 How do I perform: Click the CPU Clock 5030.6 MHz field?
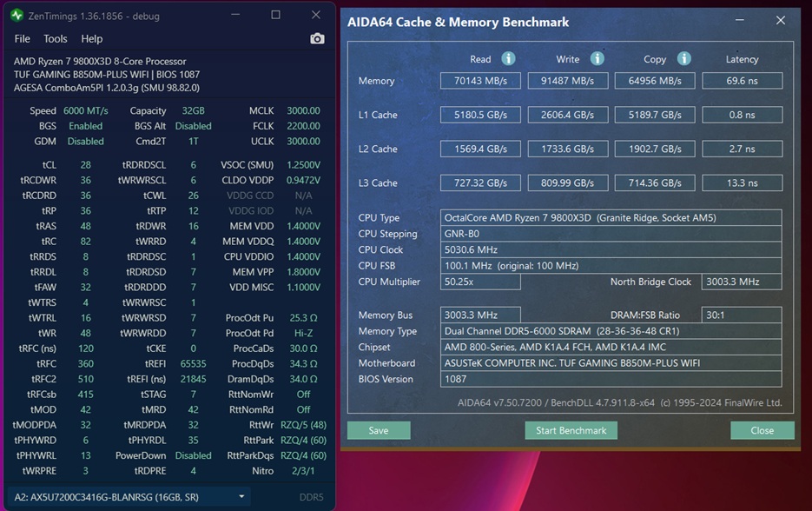tap(611, 249)
